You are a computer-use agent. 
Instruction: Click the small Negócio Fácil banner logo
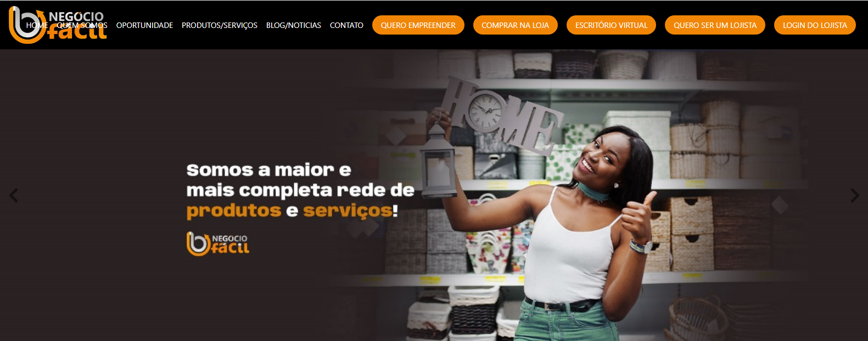[218, 244]
